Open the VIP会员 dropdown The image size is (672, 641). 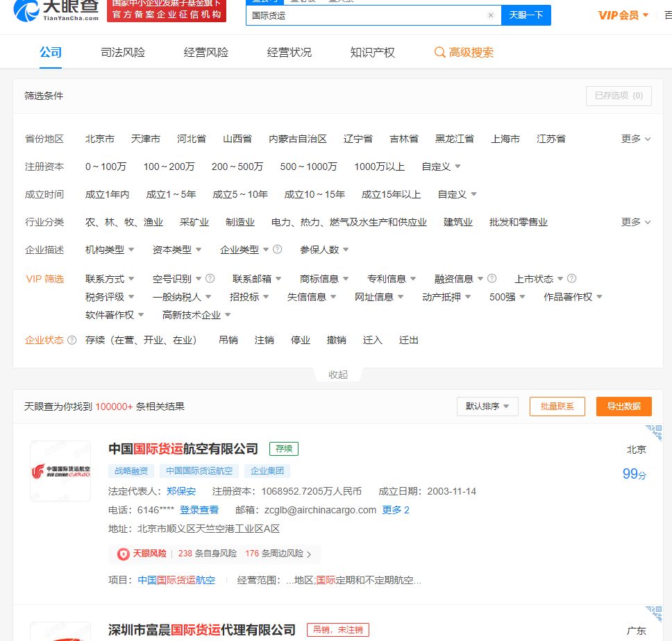[623, 15]
